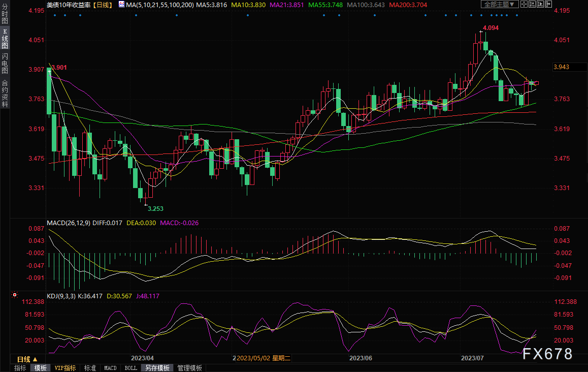Click the MA100:3.643 legend value
Viewport: 588px width, 372px height.
[x=366, y=5]
